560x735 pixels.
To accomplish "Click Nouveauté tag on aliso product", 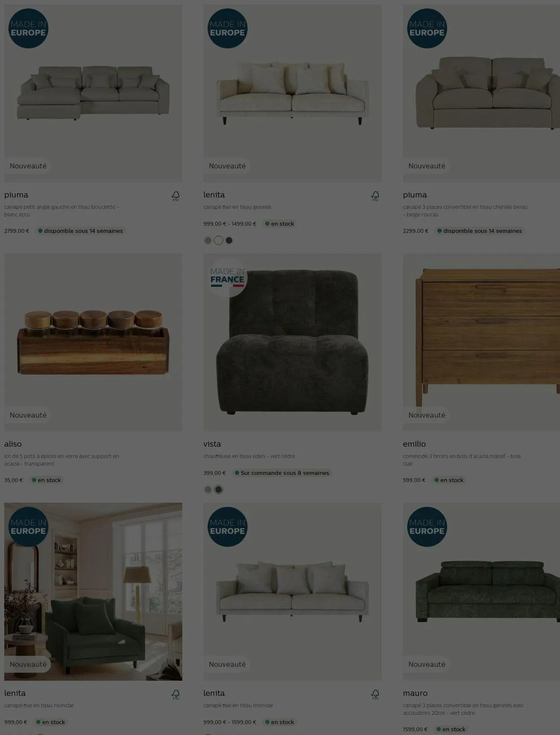I will coord(28,415).
